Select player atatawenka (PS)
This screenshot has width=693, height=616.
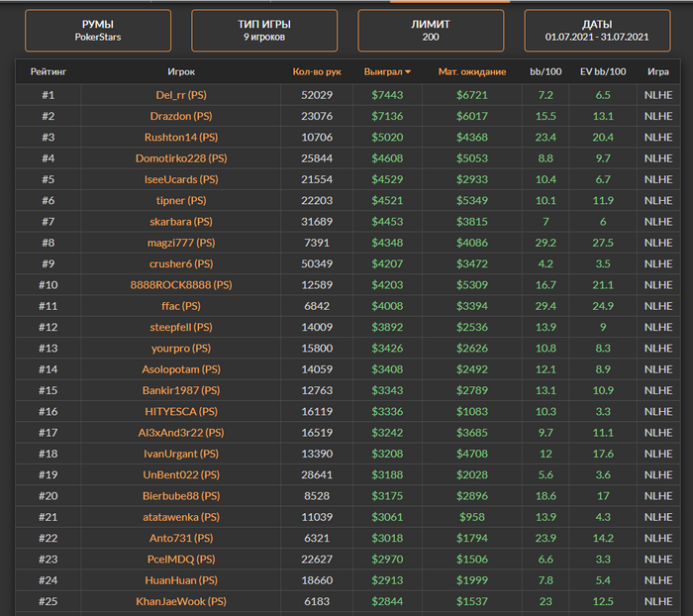click(181, 517)
